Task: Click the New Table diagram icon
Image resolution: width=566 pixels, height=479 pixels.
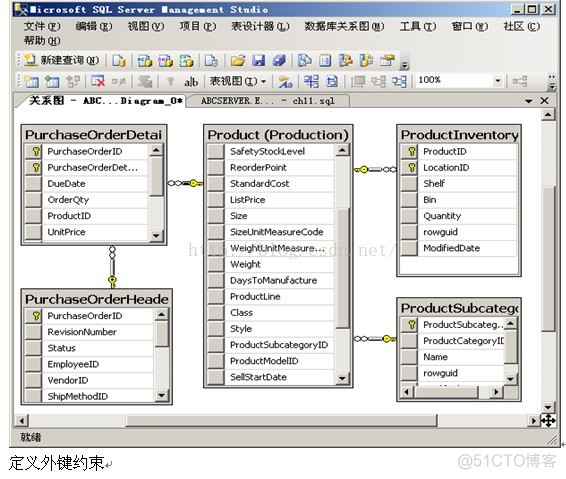Action: point(31,82)
